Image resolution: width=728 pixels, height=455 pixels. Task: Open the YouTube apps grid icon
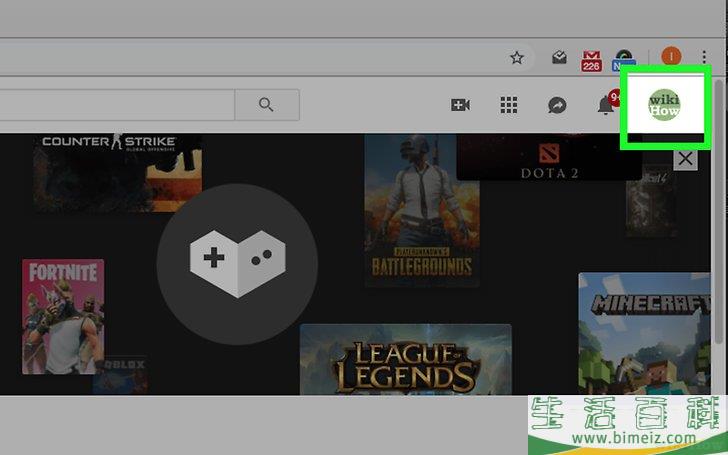pyautogui.click(x=509, y=105)
